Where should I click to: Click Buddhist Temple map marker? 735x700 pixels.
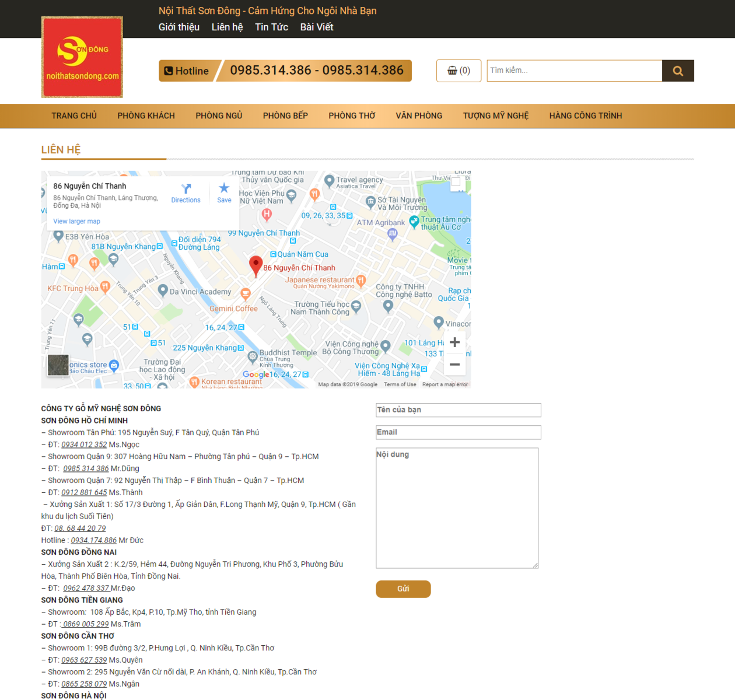pyautogui.click(x=253, y=356)
